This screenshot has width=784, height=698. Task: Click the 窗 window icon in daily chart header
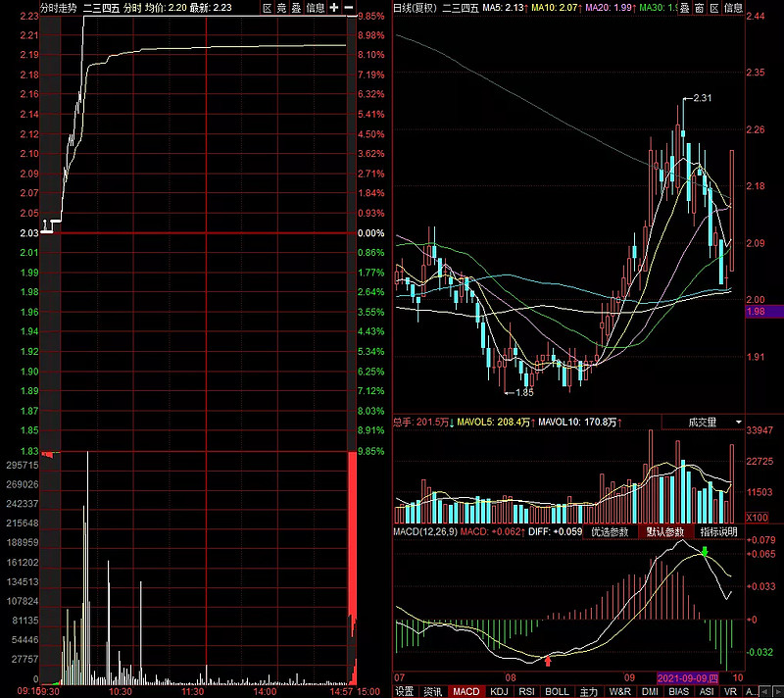(699, 8)
